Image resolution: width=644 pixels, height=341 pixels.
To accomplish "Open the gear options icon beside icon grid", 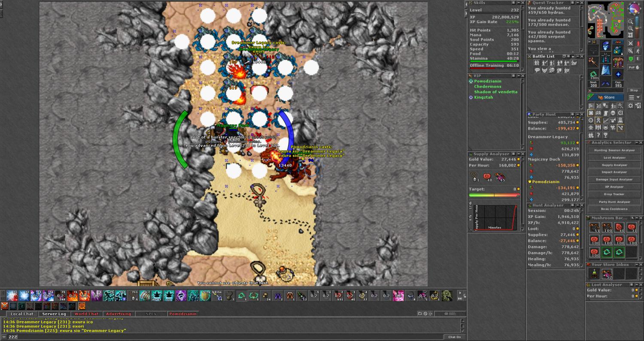I will coord(630,106).
